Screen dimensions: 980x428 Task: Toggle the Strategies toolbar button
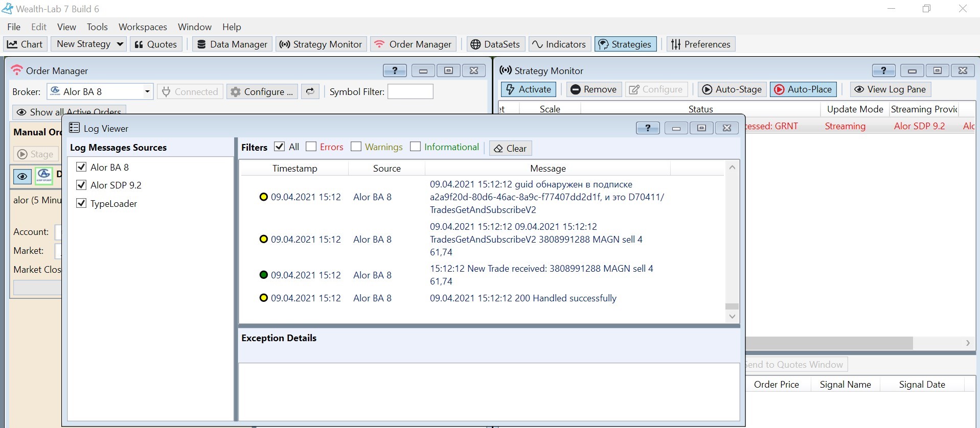625,44
